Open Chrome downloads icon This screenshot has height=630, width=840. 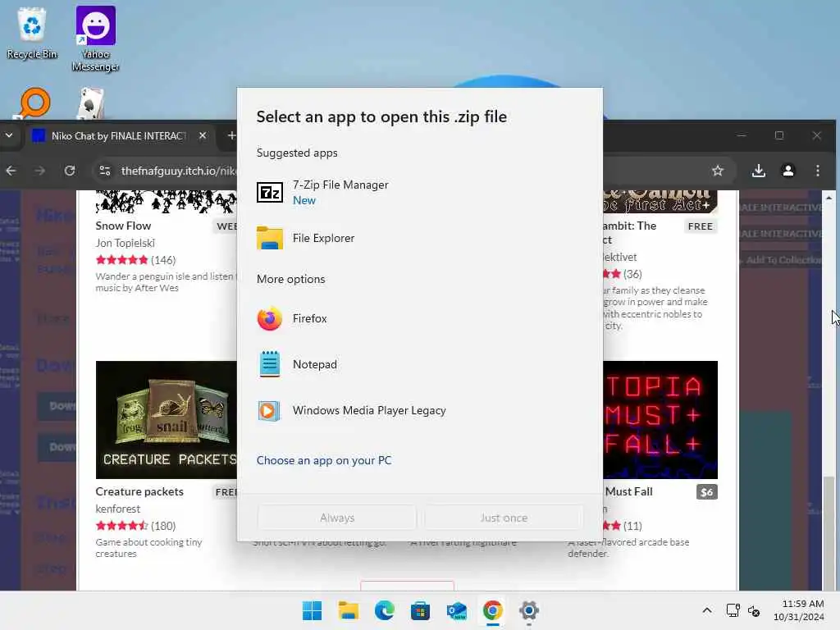[x=758, y=171]
